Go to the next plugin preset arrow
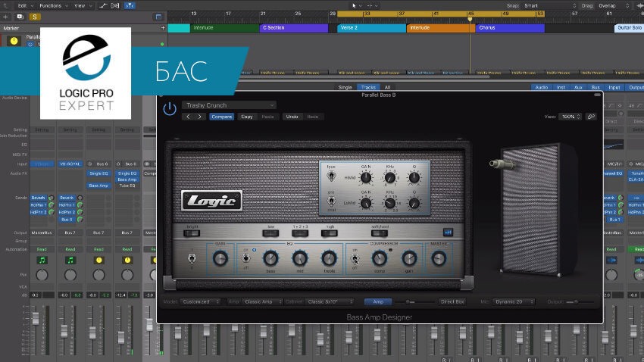Viewport: 644px width, 362px height. 199,117
